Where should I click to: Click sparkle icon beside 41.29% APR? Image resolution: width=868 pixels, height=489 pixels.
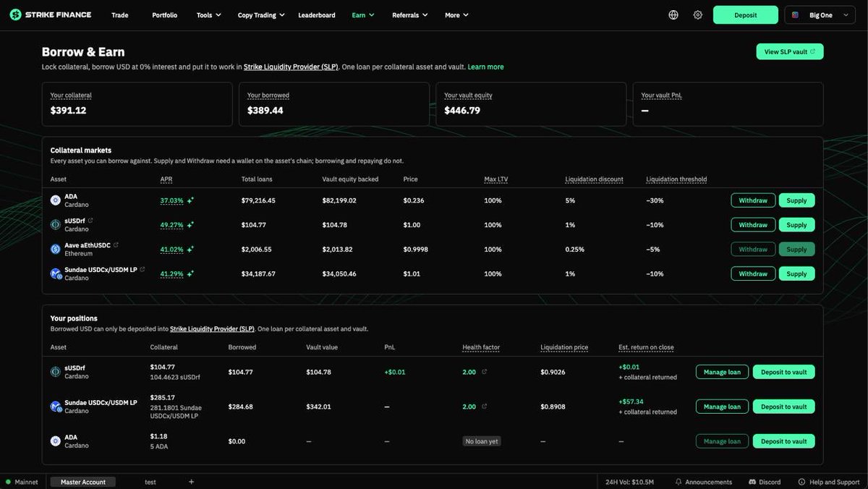point(190,274)
